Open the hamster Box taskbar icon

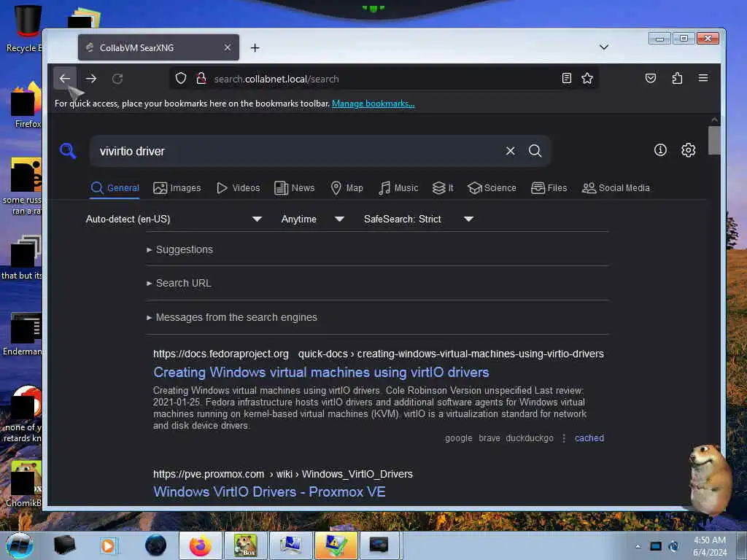[245, 545]
